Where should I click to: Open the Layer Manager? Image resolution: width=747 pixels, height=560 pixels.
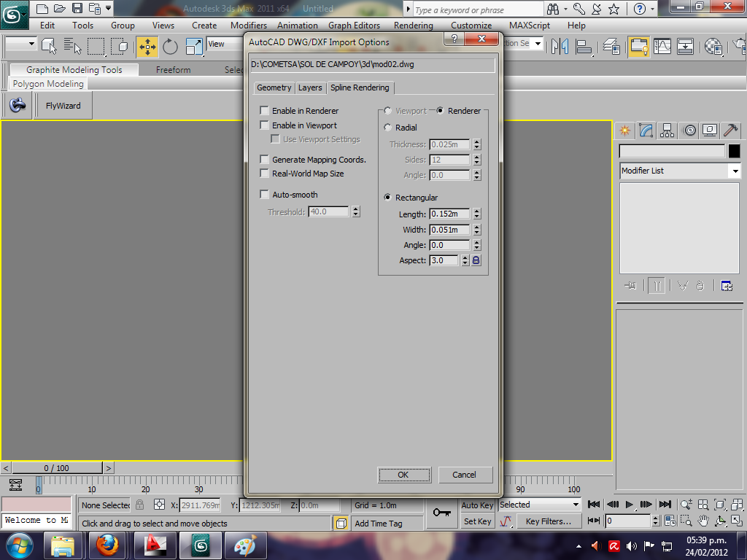pyautogui.click(x=611, y=46)
